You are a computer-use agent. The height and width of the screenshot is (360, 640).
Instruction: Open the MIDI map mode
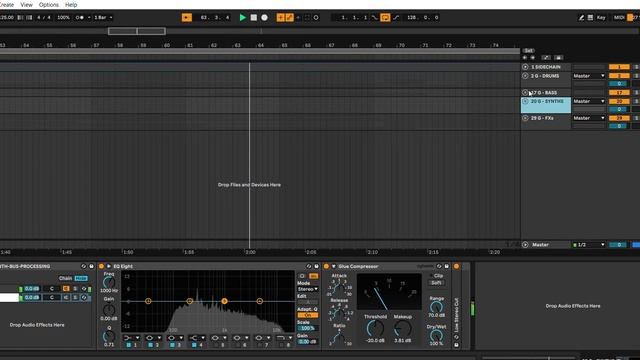coord(619,18)
